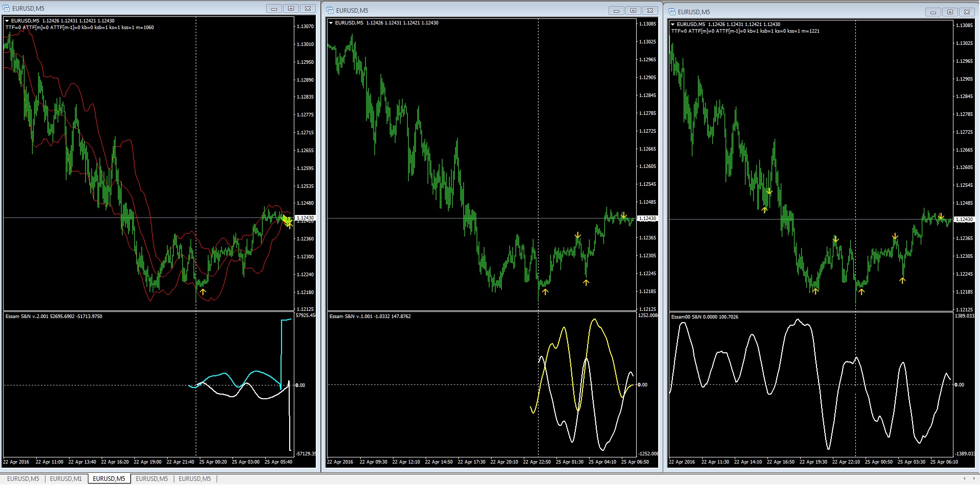Click chart icon in right EURUSD,M5 window title

tap(672, 12)
